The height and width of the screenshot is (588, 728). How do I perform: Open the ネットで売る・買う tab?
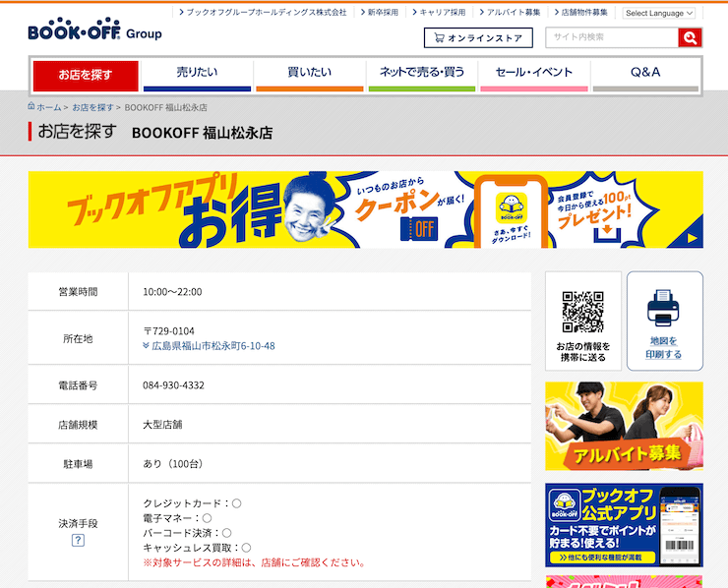422,75
